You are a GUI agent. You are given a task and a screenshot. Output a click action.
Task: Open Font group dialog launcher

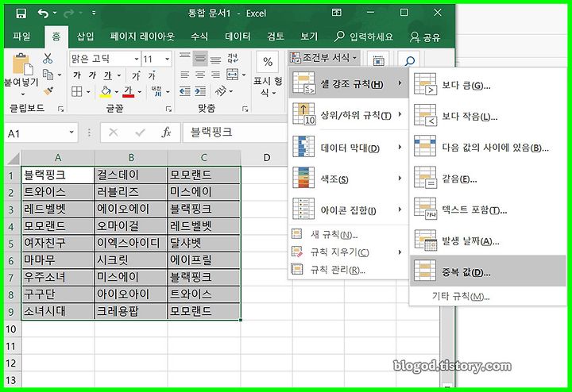click(168, 109)
